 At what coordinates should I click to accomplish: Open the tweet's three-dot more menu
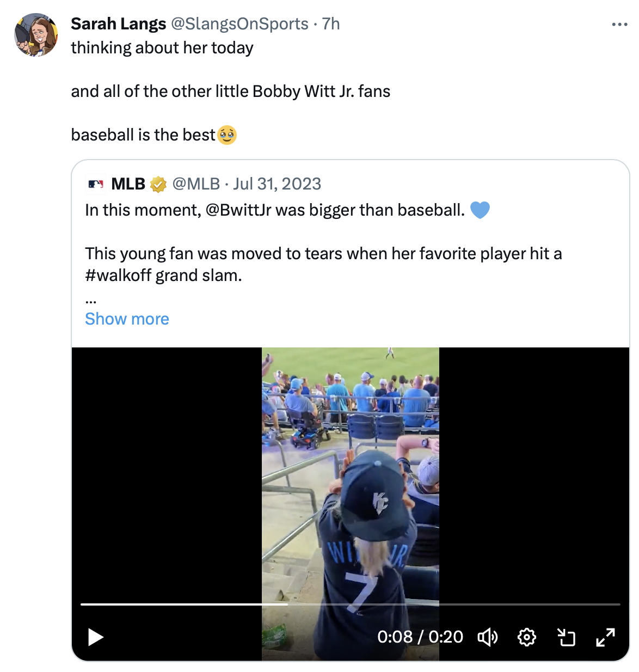[619, 25]
